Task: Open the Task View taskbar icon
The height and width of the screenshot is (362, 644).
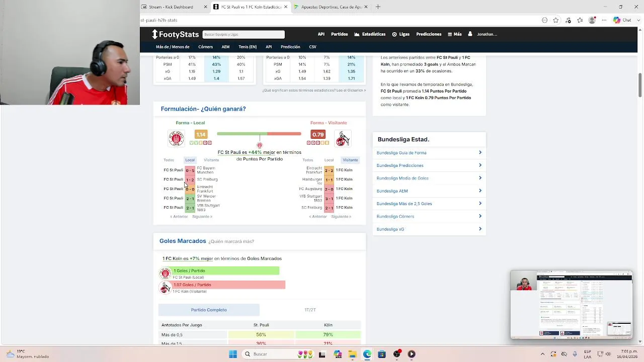Action: pos(322,354)
